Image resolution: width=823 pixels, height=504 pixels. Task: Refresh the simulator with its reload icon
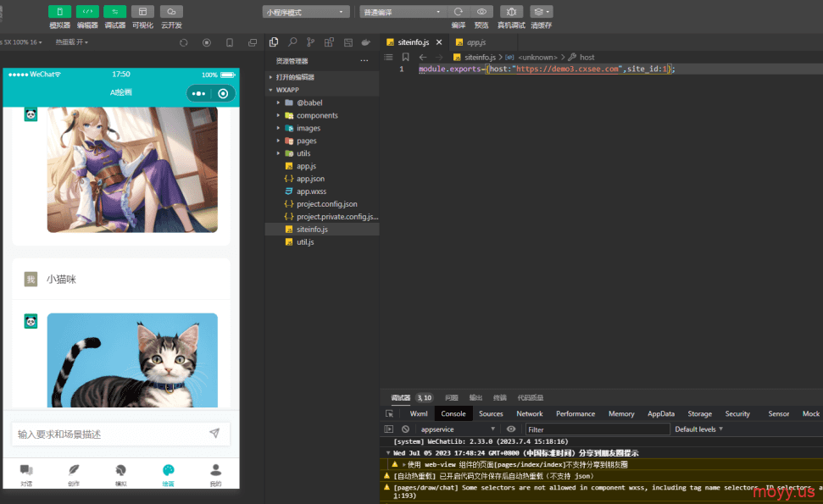184,42
